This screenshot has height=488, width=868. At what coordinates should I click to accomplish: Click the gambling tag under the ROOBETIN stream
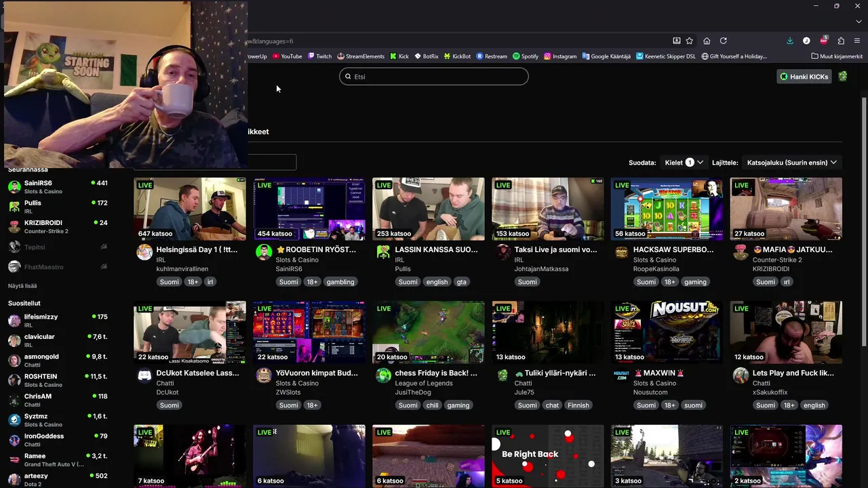340,282
